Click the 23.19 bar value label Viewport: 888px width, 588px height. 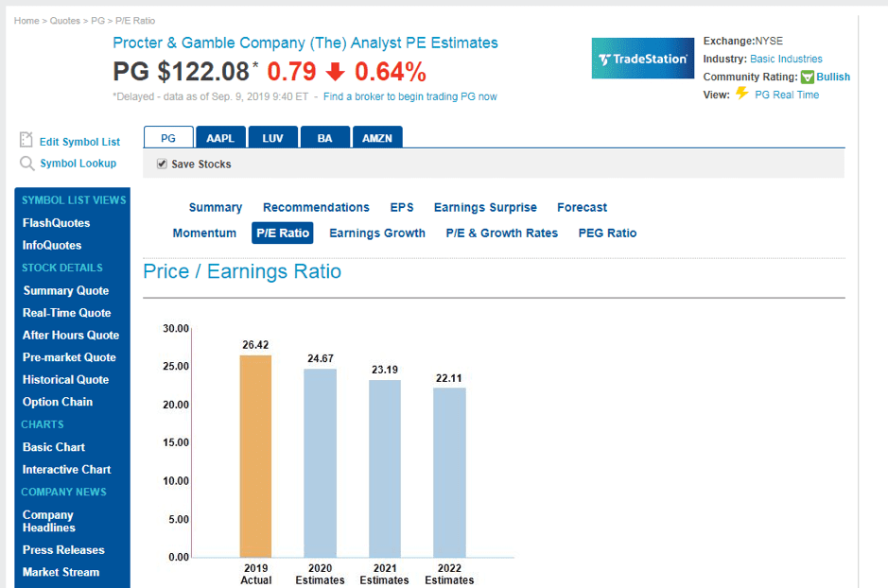pyautogui.click(x=385, y=370)
